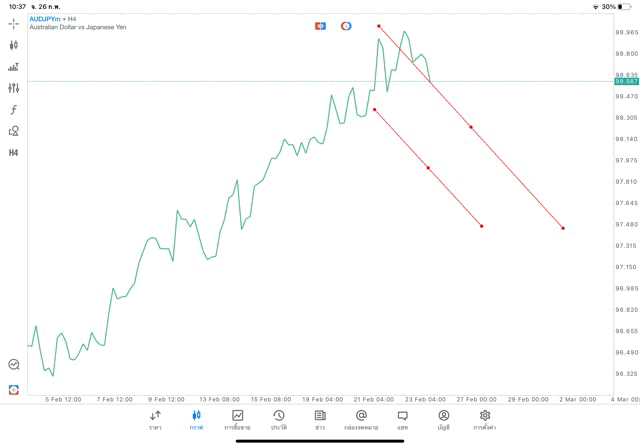
Task: Switch to the ราคา quotes tab
Action: pos(156,419)
